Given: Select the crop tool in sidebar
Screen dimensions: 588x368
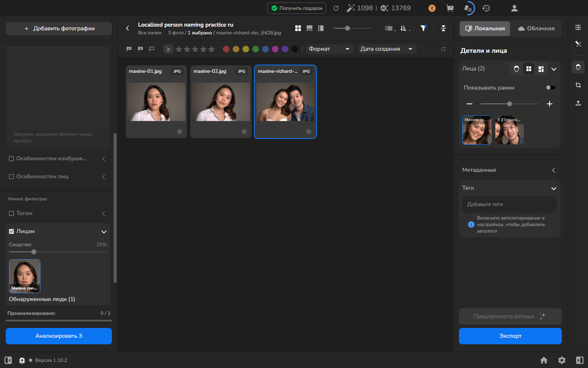Looking at the screenshot, I should [578, 85].
